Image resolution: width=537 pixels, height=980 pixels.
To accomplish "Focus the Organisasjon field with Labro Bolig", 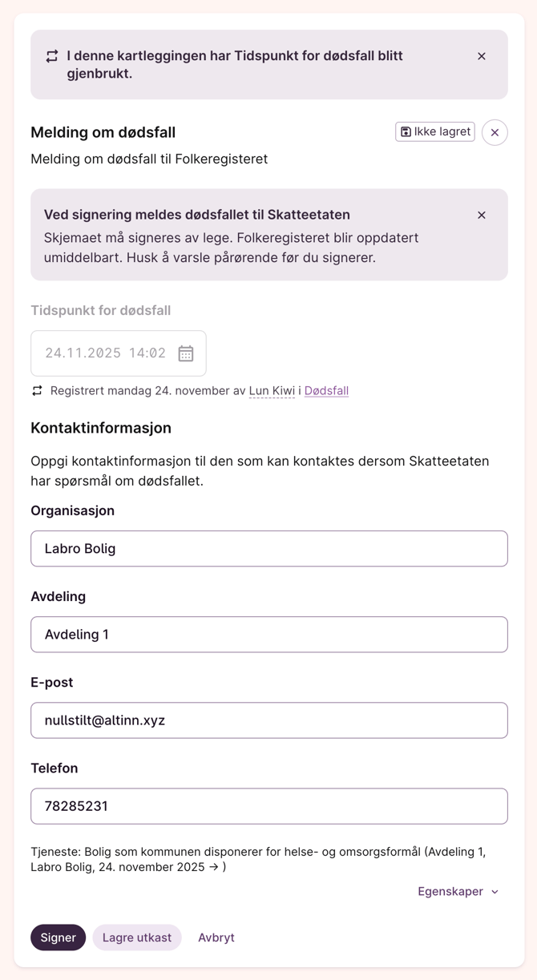I will click(269, 549).
